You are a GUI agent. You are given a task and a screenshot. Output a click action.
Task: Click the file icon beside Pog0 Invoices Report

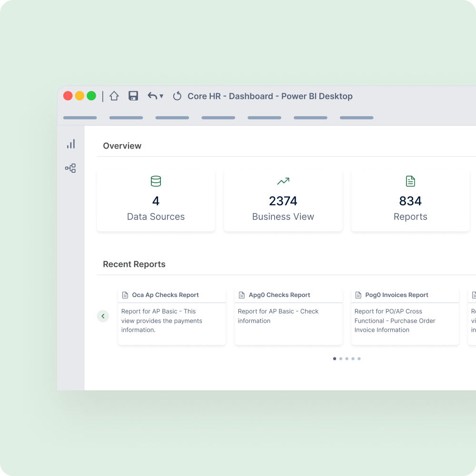358,295
